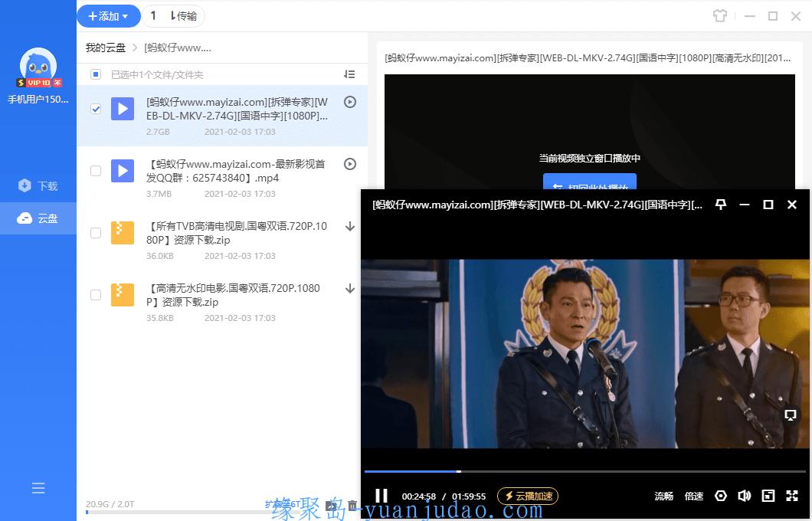Minimize the video player window

(744, 205)
